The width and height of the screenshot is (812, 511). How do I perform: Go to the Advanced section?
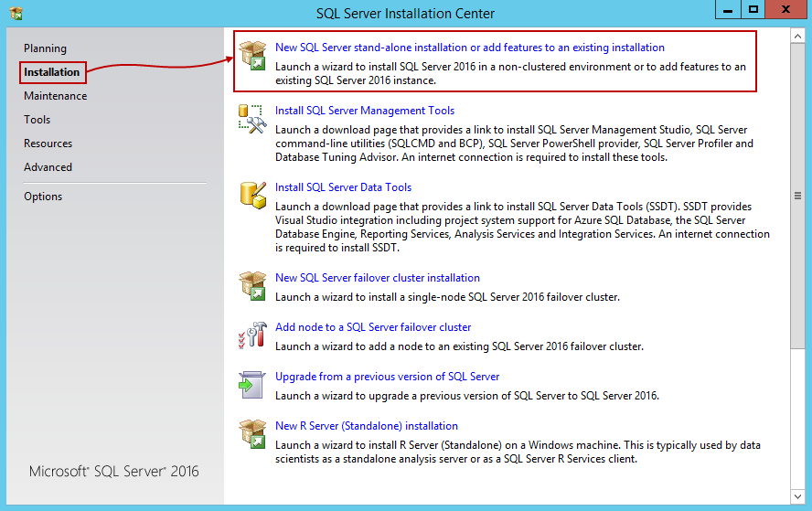[48, 167]
